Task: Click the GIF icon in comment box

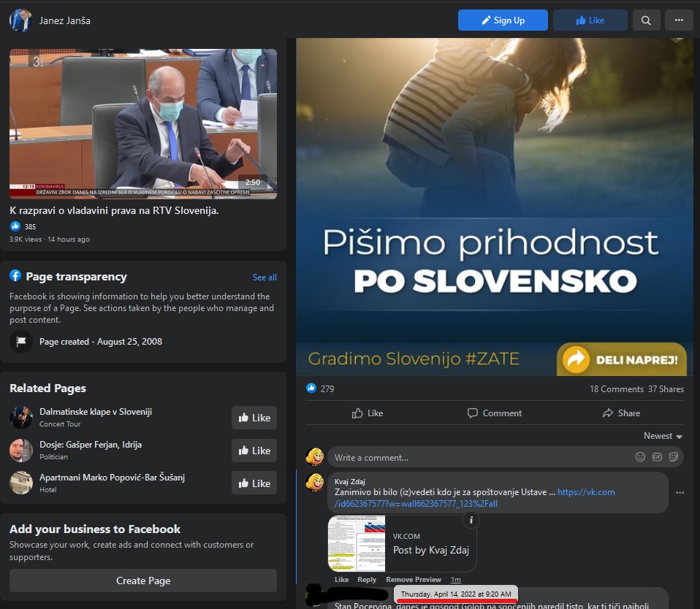Action: [657, 457]
